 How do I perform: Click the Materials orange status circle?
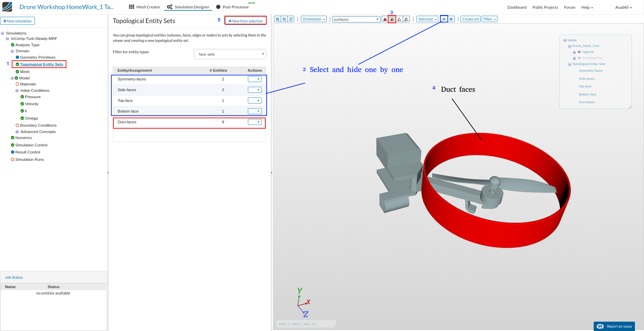tap(17, 84)
